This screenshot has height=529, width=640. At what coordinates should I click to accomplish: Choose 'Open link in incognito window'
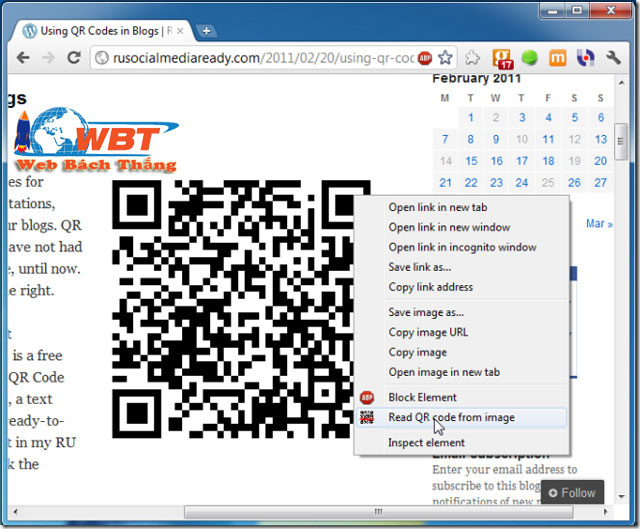point(462,247)
